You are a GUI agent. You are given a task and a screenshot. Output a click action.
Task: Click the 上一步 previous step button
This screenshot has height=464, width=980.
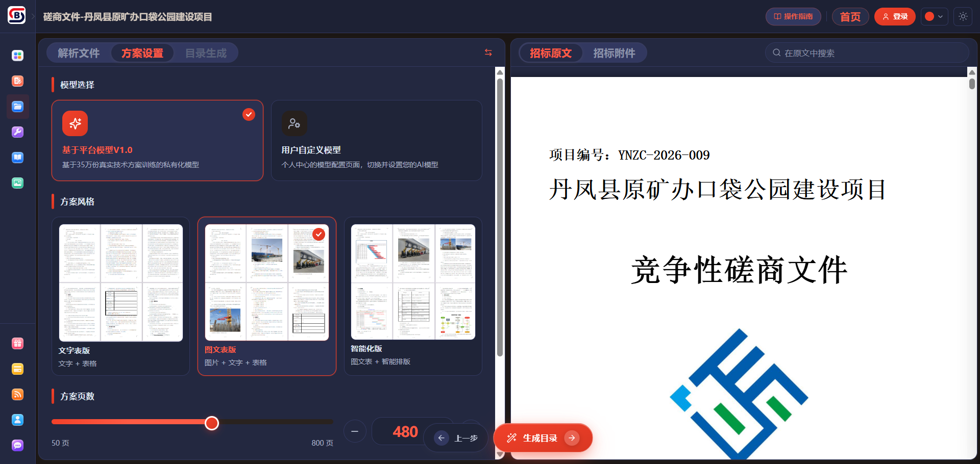pos(456,438)
